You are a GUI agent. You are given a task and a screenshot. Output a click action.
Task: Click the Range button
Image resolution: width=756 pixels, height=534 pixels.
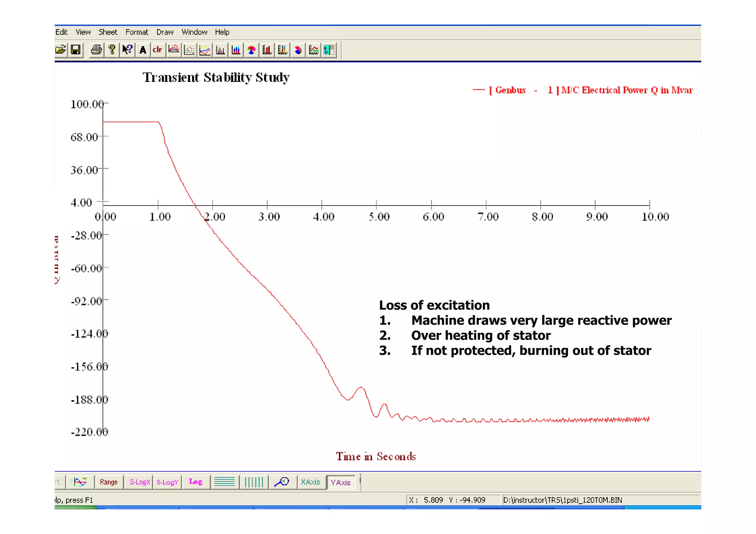[109, 482]
